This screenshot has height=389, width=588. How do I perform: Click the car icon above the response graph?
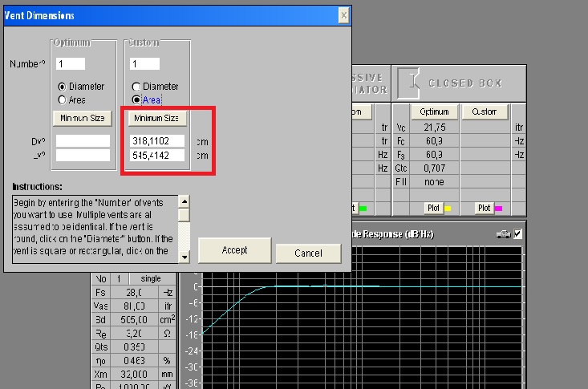(503, 233)
